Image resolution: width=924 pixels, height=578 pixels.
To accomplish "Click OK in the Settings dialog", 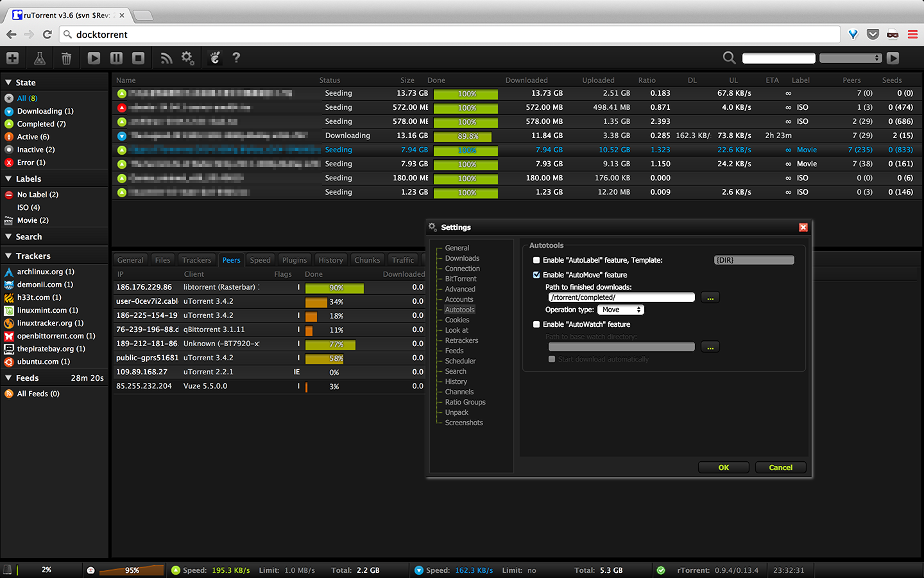I will 724,468.
